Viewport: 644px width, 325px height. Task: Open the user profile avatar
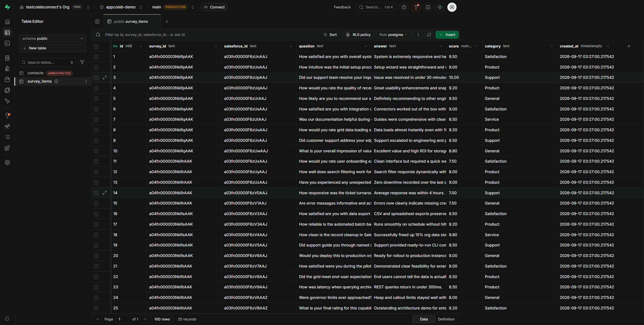click(x=452, y=7)
